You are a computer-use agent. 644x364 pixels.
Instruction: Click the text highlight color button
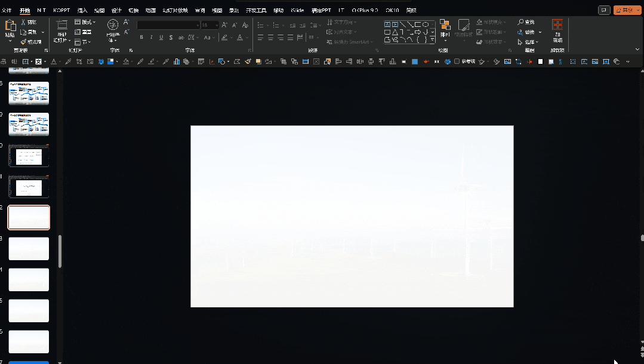(224, 38)
